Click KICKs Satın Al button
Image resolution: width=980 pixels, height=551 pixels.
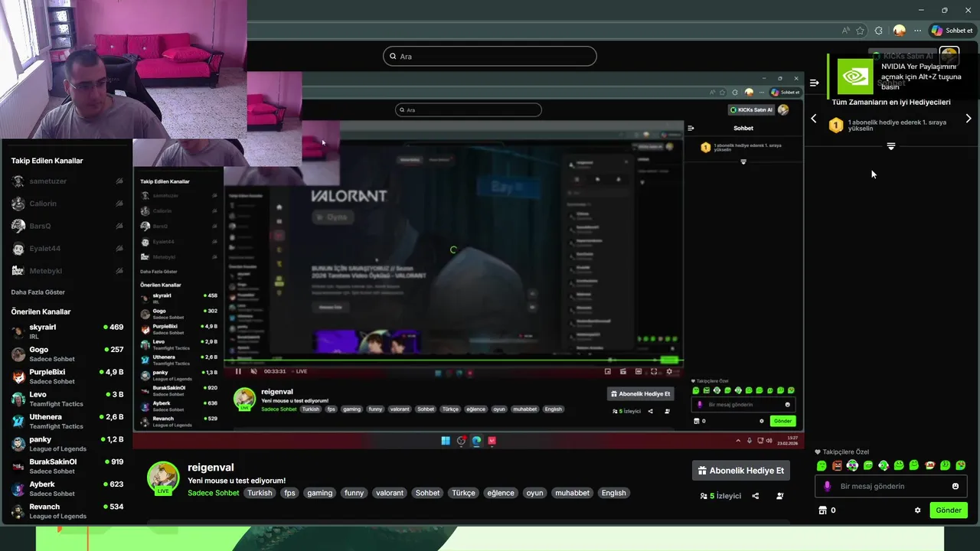tap(903, 56)
